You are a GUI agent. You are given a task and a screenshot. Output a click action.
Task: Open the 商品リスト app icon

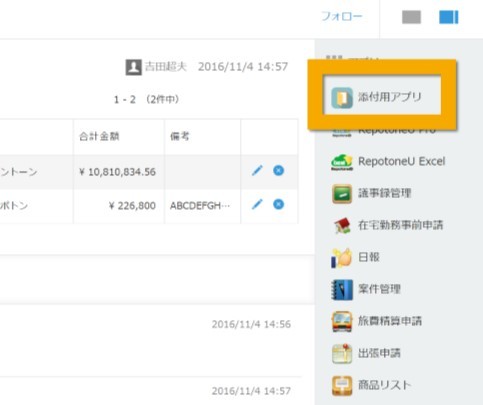pos(342,386)
